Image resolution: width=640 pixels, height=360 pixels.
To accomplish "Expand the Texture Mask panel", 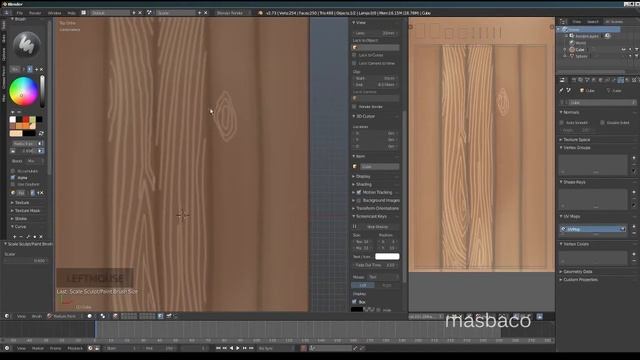I will tap(27, 211).
